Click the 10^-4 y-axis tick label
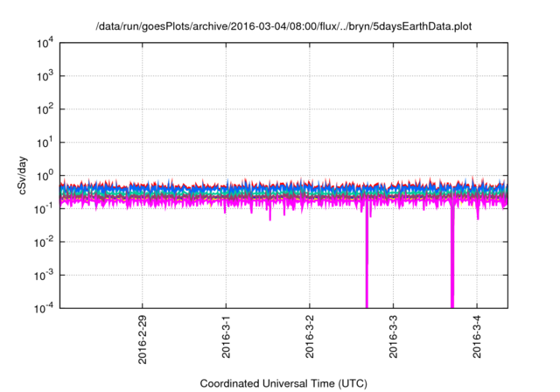The width and height of the screenshot is (560, 392). coord(45,308)
